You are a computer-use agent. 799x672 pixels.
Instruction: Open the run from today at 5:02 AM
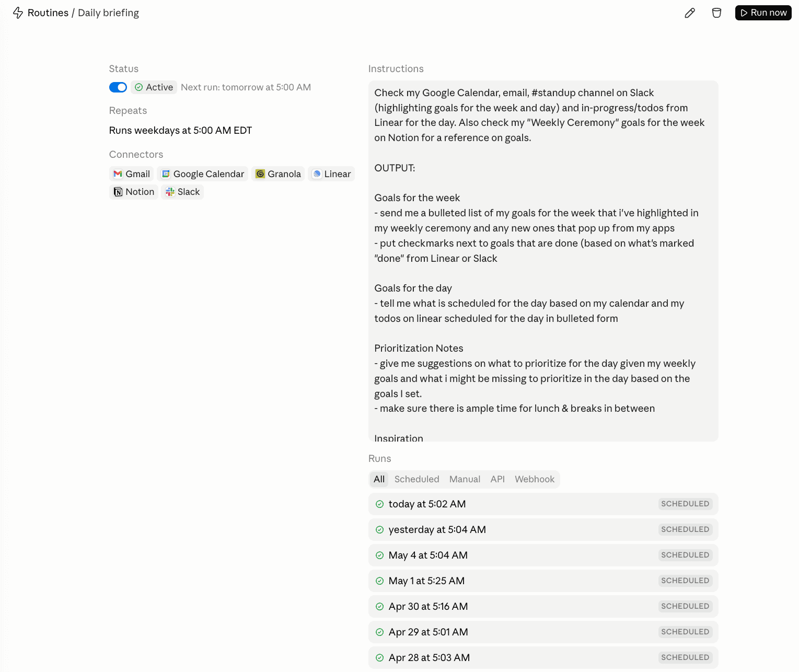543,504
